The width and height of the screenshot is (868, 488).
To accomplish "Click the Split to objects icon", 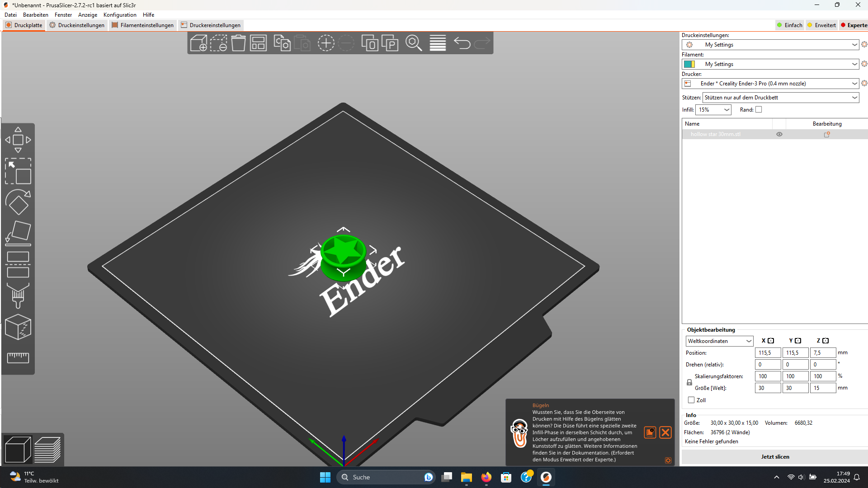I will [x=370, y=43].
